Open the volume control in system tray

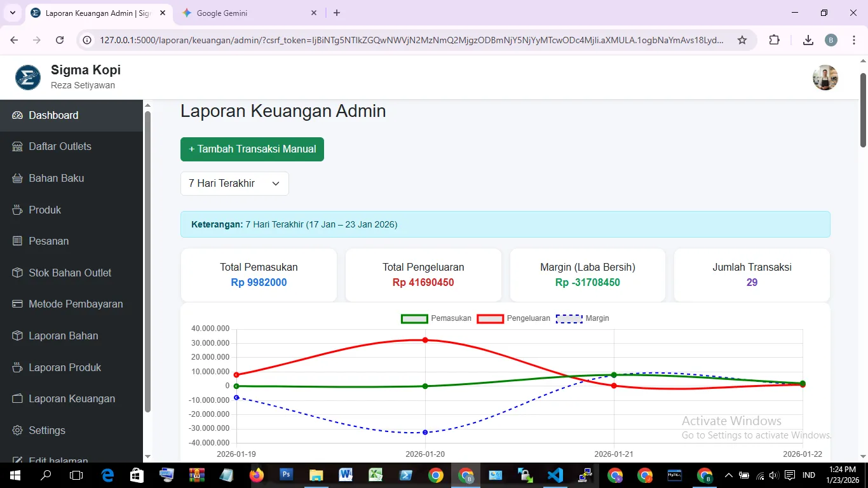[x=773, y=475]
